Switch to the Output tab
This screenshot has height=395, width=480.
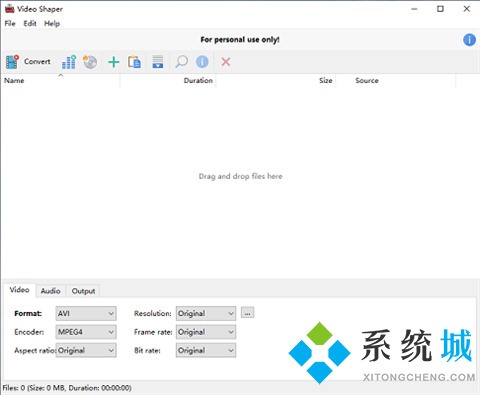(x=83, y=291)
